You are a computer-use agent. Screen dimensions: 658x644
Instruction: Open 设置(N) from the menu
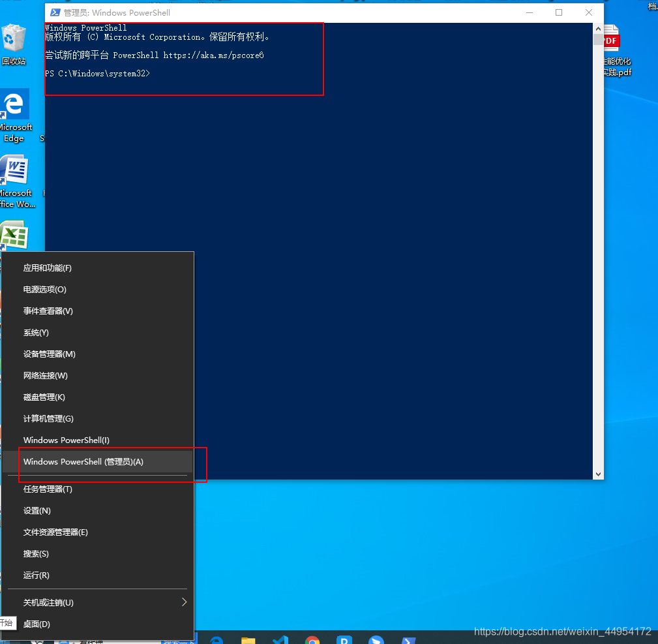click(x=98, y=510)
